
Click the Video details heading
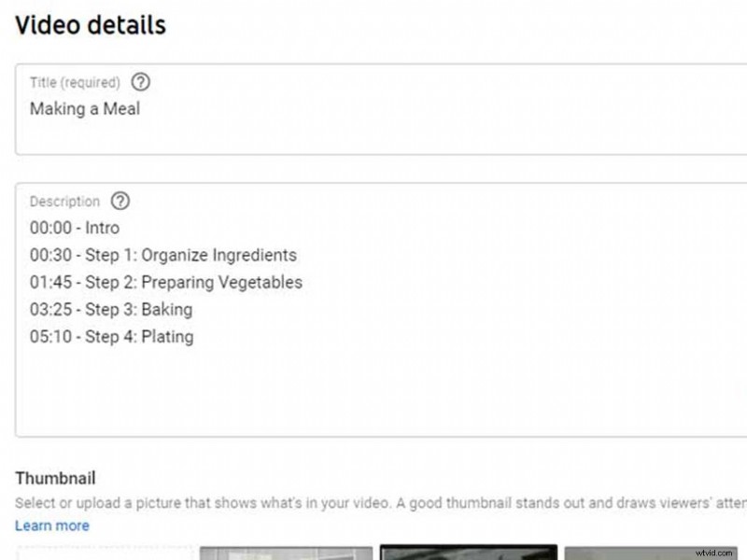91,24
